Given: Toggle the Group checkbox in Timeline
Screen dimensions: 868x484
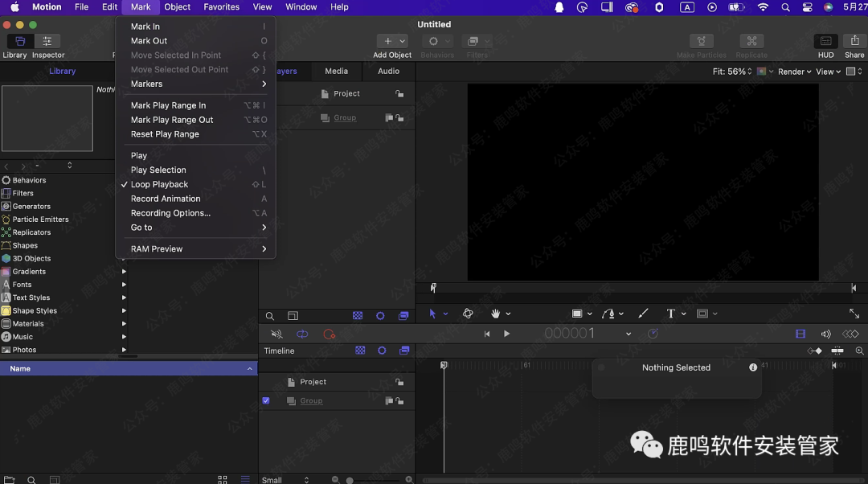Looking at the screenshot, I should tap(266, 400).
